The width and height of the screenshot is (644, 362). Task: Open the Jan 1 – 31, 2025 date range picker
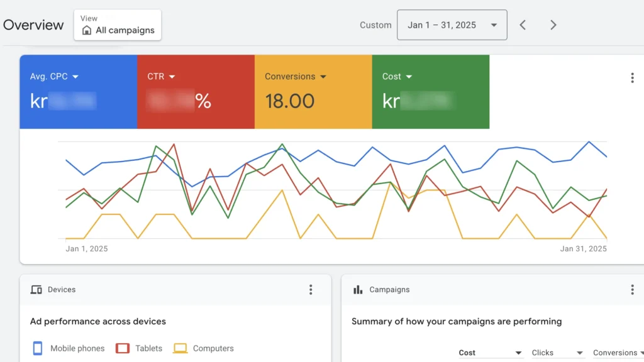coord(452,25)
